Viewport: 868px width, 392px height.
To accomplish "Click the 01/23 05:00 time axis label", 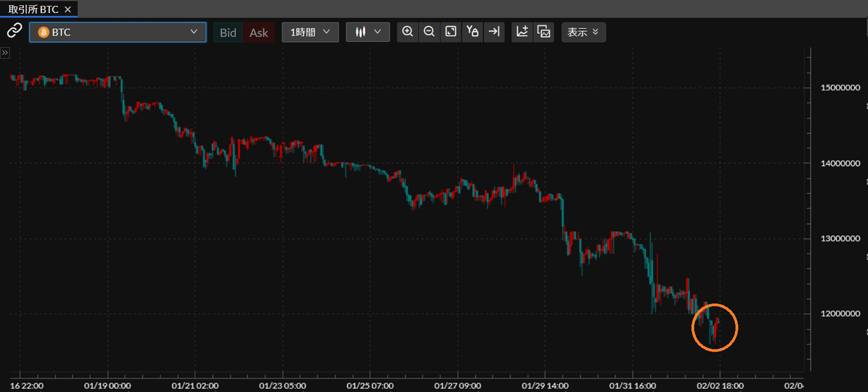I will [281, 385].
